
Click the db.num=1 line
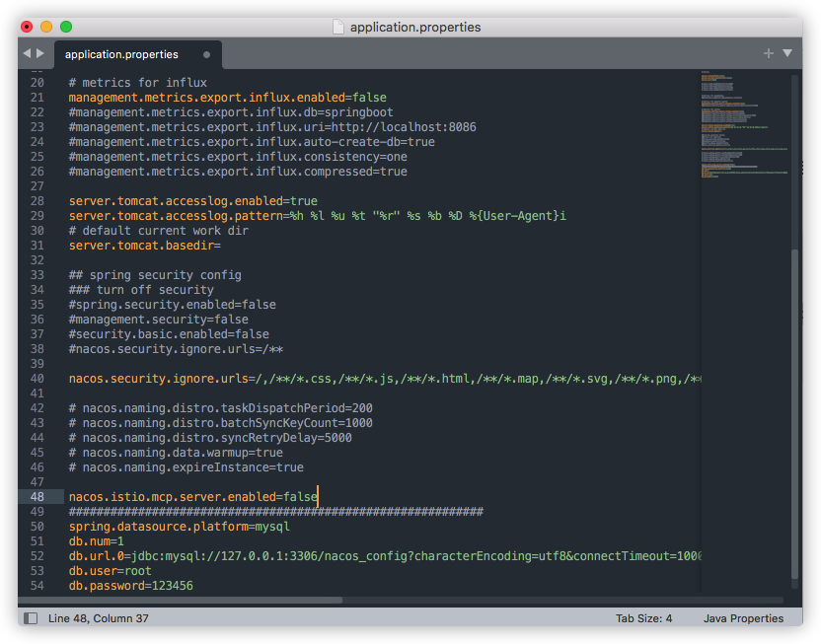(x=97, y=540)
